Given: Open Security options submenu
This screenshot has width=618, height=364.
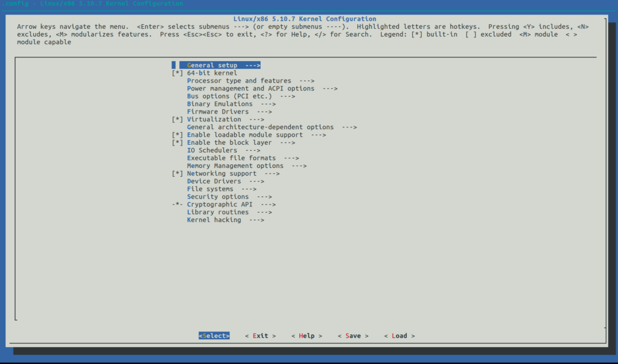Looking at the screenshot, I should [x=229, y=197].
